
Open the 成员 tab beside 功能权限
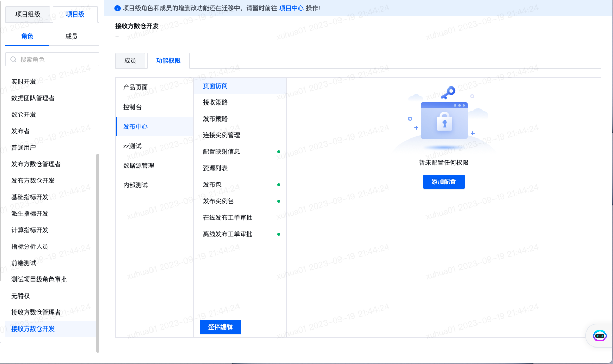coord(130,61)
